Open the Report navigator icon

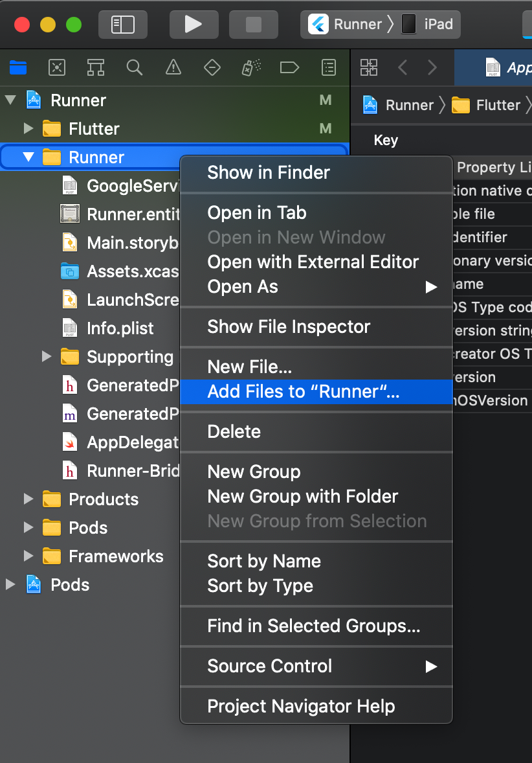point(329,67)
